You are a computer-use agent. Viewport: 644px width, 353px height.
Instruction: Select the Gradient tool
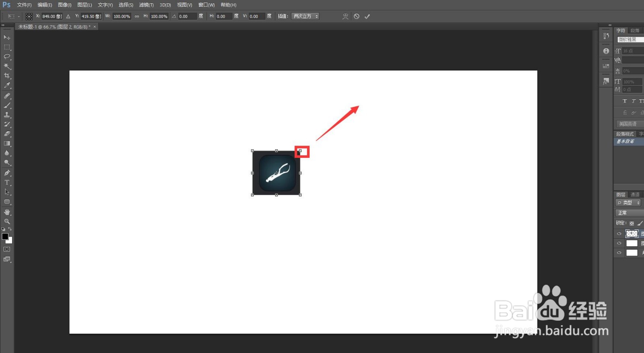coord(7,144)
